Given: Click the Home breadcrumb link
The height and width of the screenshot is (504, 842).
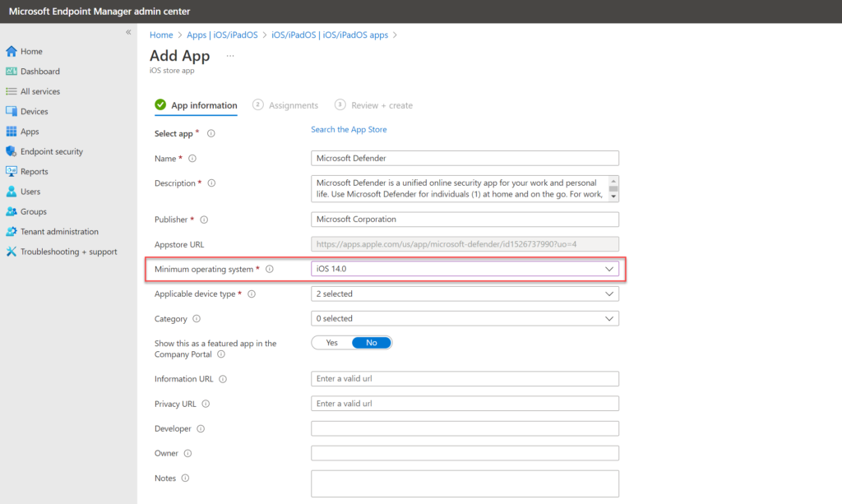Looking at the screenshot, I should [x=161, y=35].
